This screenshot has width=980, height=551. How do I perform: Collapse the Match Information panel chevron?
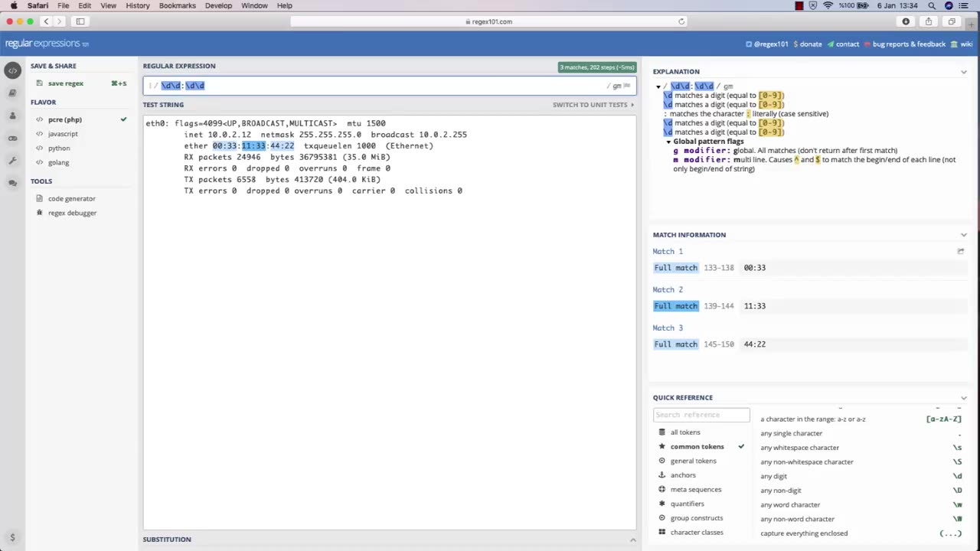[963, 235]
